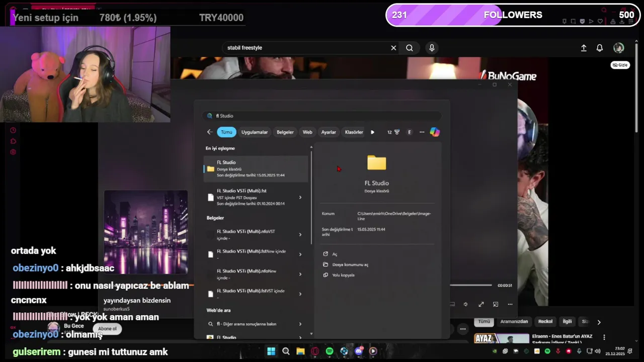Open the YouTube profile avatar
The width and height of the screenshot is (644, 362).
tap(619, 48)
